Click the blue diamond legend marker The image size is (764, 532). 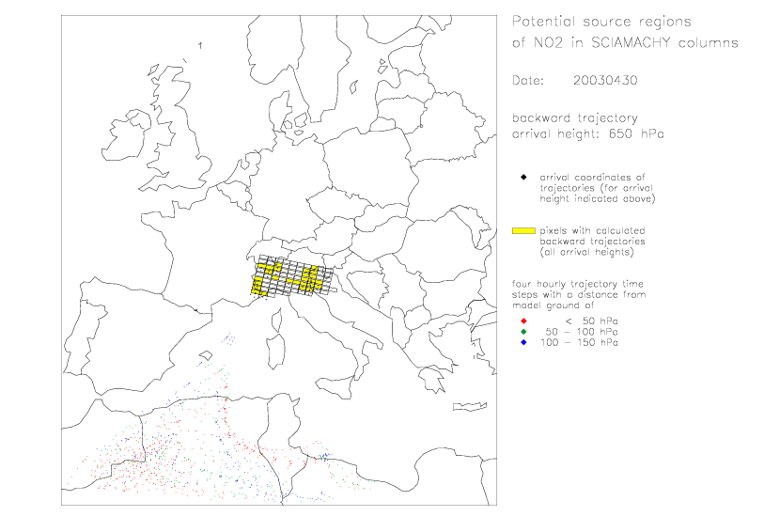523,342
